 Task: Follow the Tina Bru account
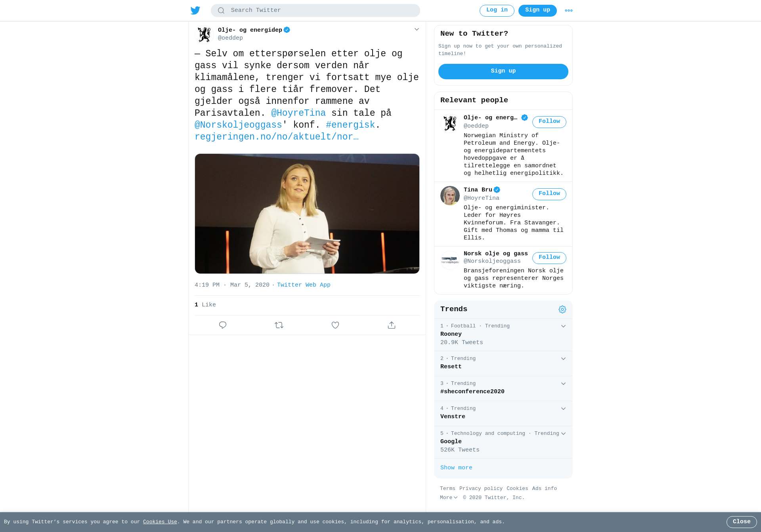click(x=549, y=194)
